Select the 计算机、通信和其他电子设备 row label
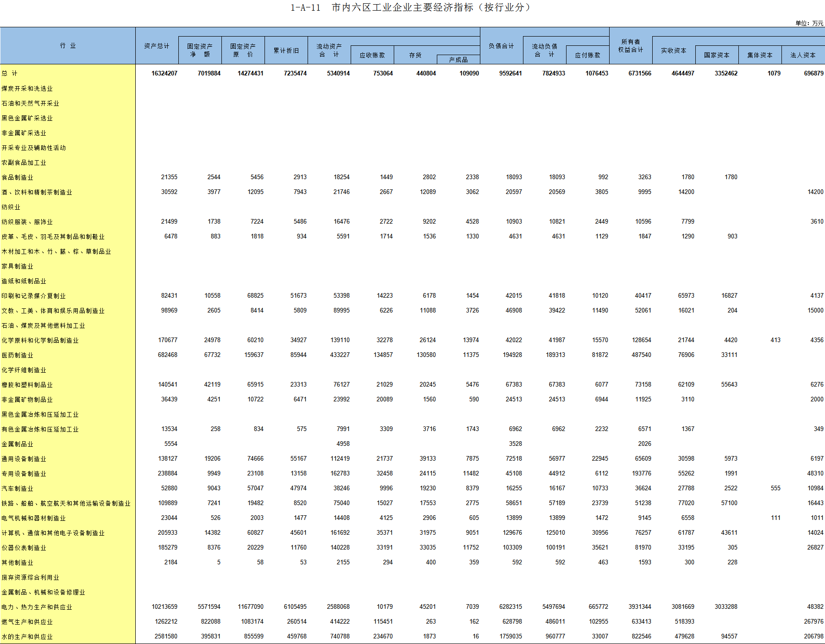825x644 pixels. pos(53,533)
